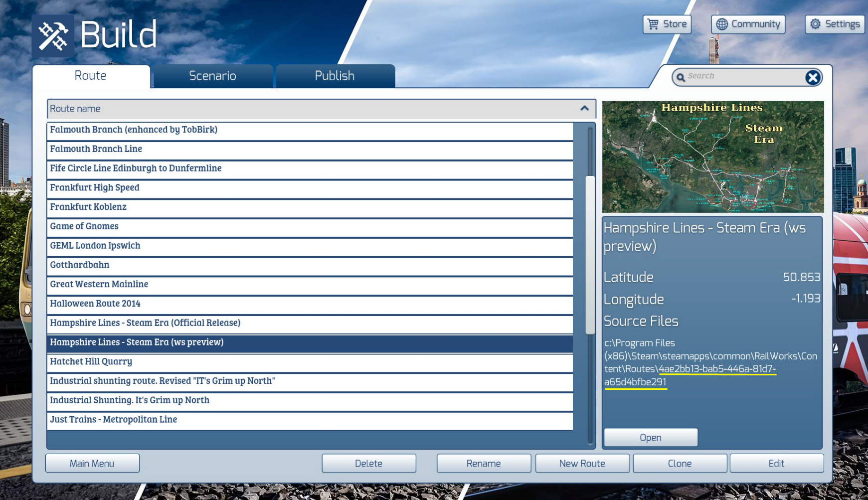Image resolution: width=868 pixels, height=500 pixels.
Task: Click the Latitude value 50.853
Action: tap(801, 277)
